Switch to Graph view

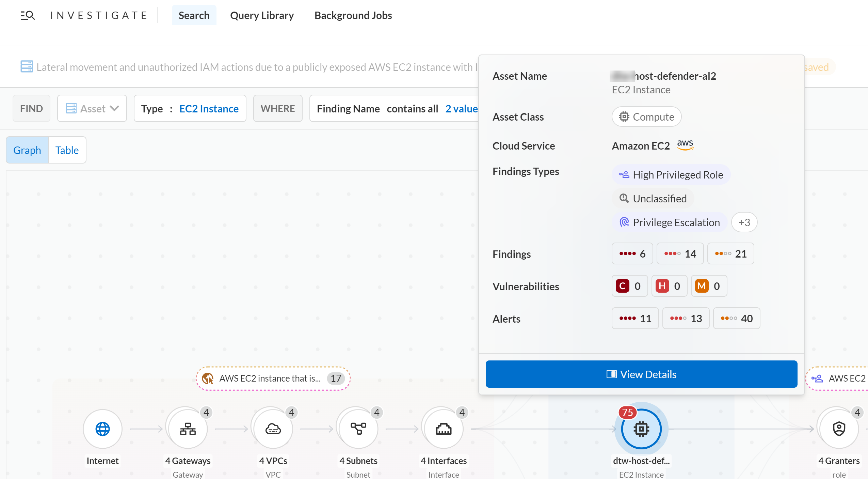27,150
